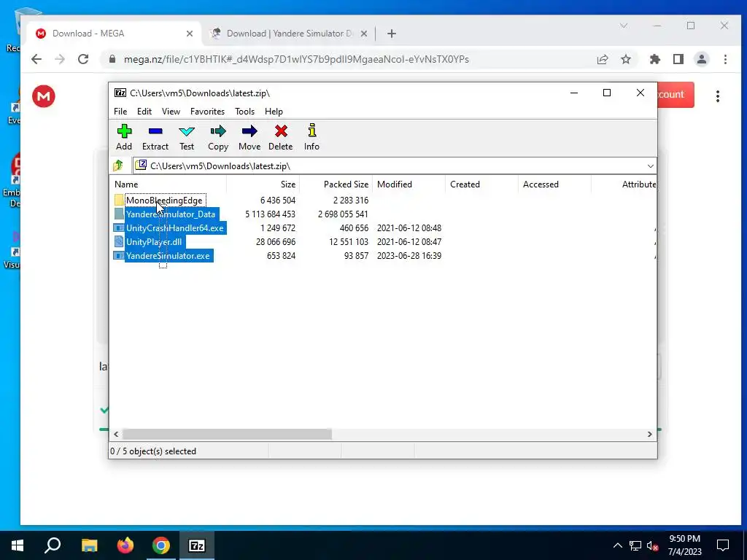Image resolution: width=747 pixels, height=560 pixels.
Task: Open the Info toolbar button
Action: pos(311,138)
